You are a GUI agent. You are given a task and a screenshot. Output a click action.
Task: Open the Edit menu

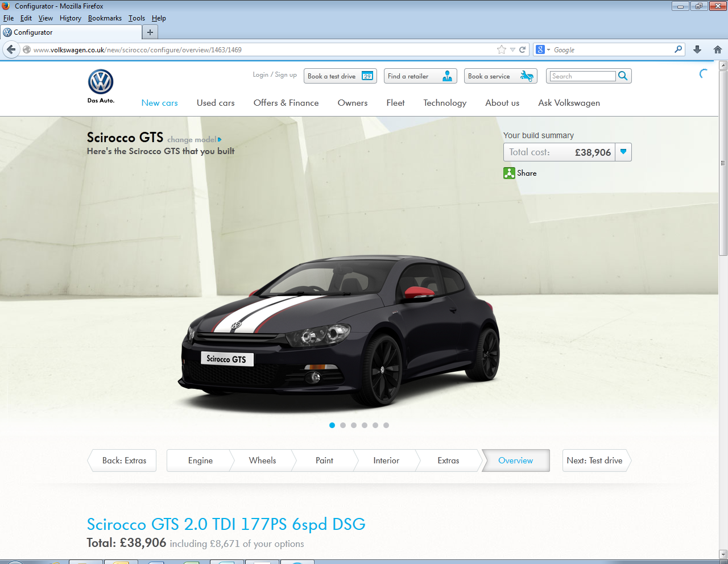[26, 18]
